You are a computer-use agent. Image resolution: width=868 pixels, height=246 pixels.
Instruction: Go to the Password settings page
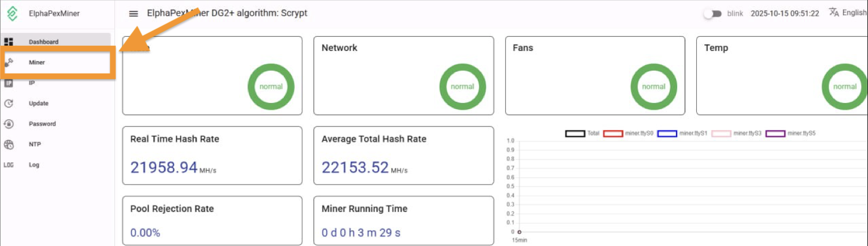(42, 124)
